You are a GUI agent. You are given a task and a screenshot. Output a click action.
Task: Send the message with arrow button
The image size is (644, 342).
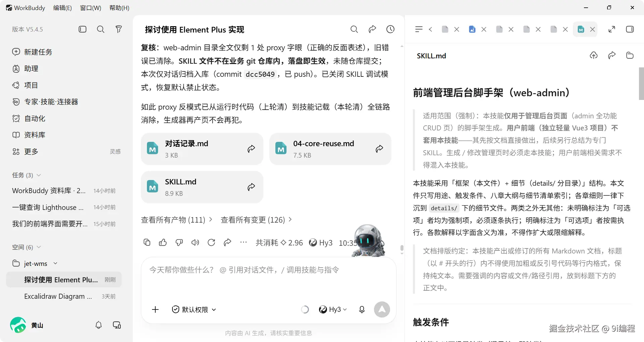(382, 309)
